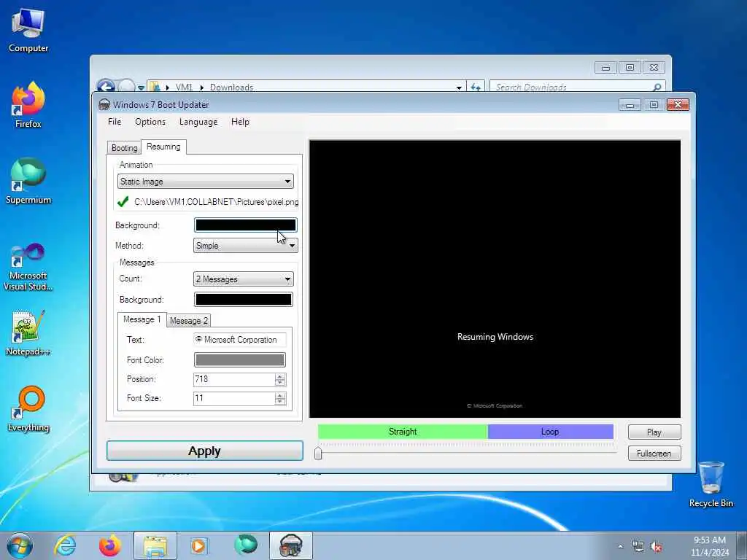Open the Options menu
The image size is (747, 560).
[x=150, y=122]
